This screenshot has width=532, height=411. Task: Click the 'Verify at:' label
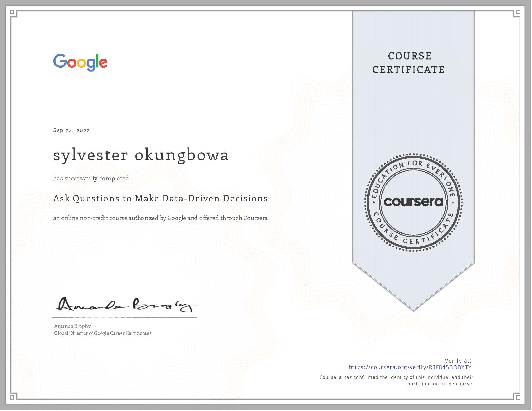pyautogui.click(x=459, y=361)
